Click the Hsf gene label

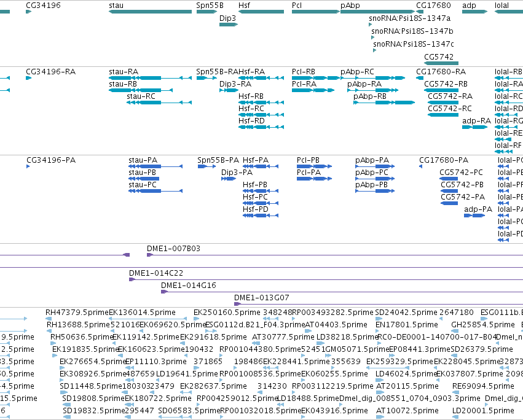pos(244,6)
